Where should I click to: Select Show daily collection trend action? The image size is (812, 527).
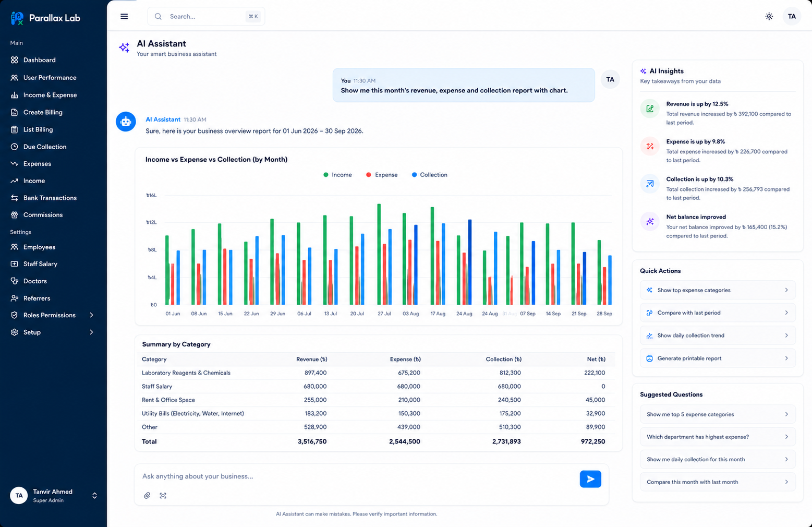[718, 336]
